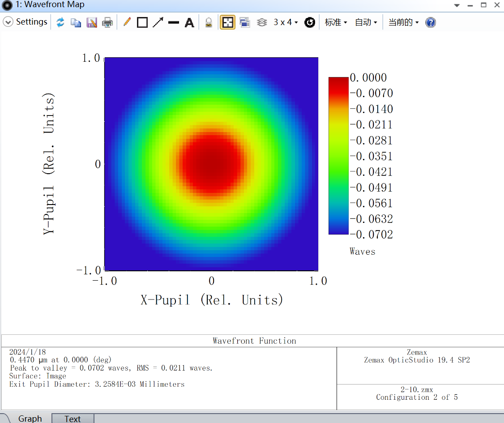Switch to the Text tab
This screenshot has width=504, height=423.
click(73, 419)
